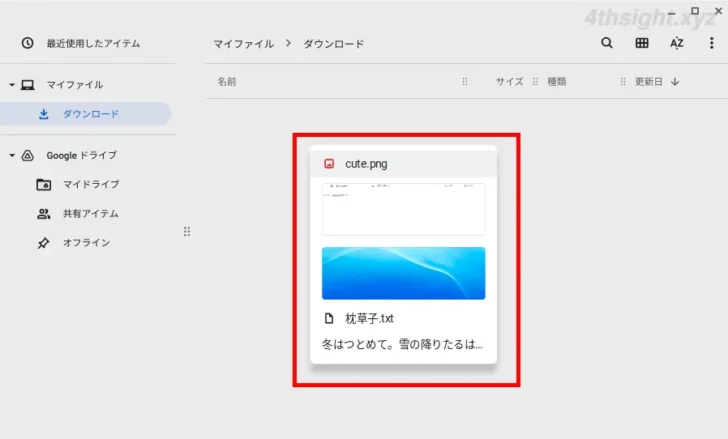728x439 pixels.
Task: Sort files by 名前 column header
Action: [x=227, y=82]
